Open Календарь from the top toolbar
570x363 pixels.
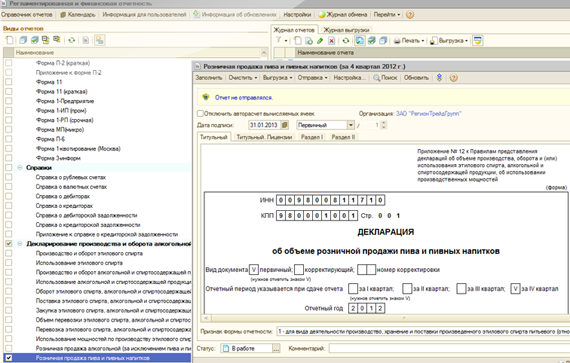(77, 15)
